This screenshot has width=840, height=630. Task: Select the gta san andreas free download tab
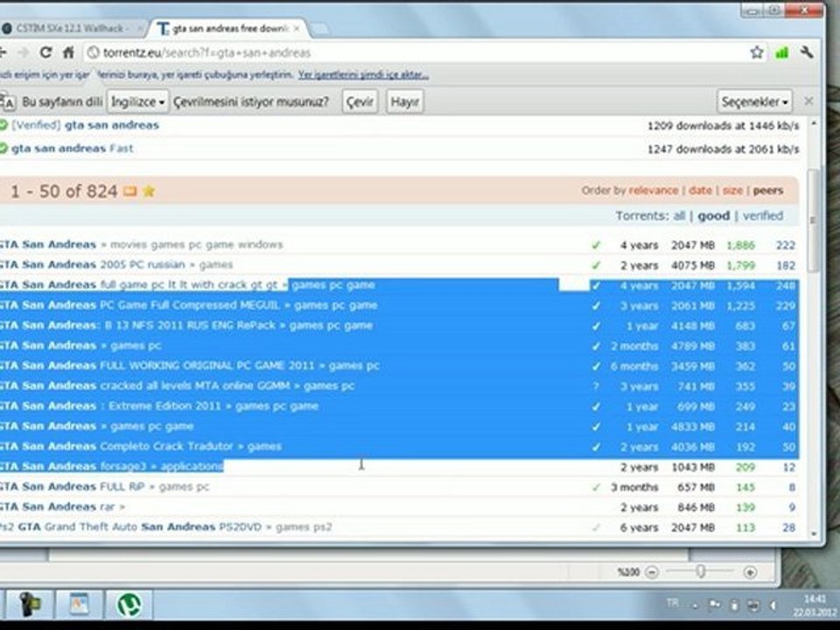229,28
